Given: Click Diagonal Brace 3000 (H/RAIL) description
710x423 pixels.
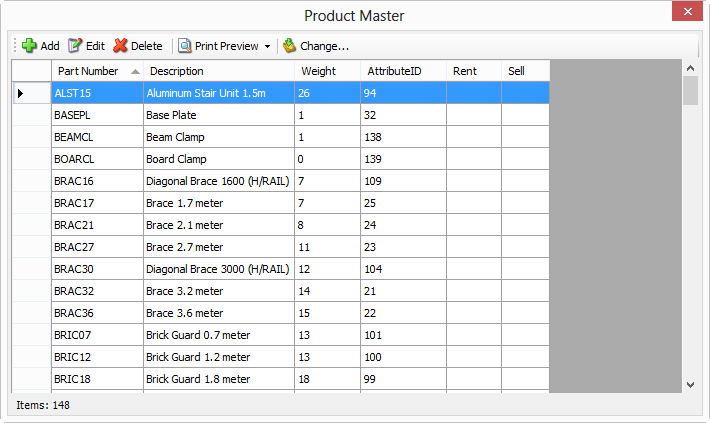Looking at the screenshot, I should click(x=219, y=269).
